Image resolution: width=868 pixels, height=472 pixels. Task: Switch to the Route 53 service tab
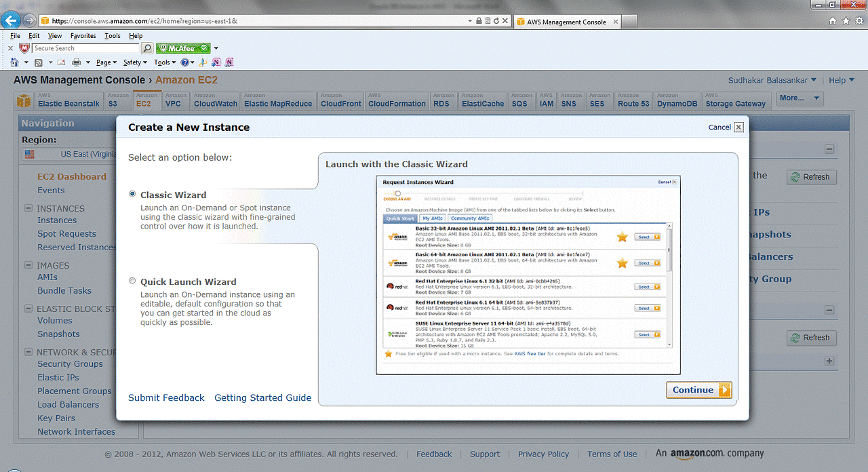[x=633, y=100]
